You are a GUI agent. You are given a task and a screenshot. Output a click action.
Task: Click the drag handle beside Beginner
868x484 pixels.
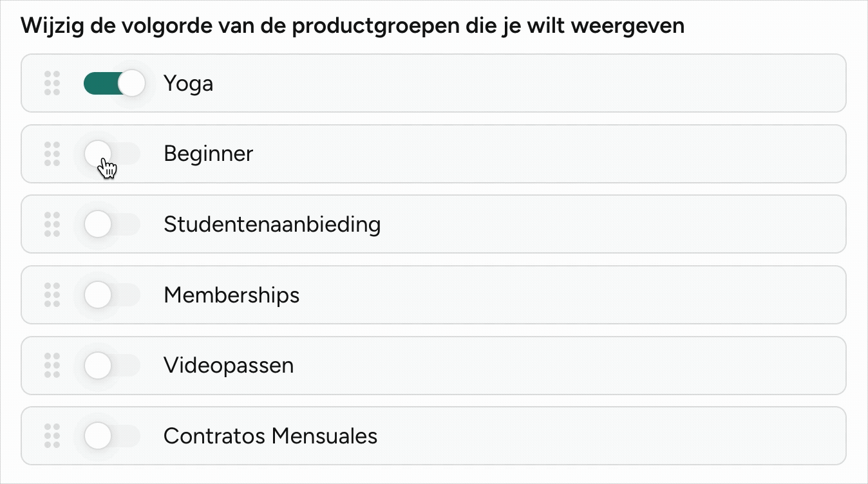[52, 154]
